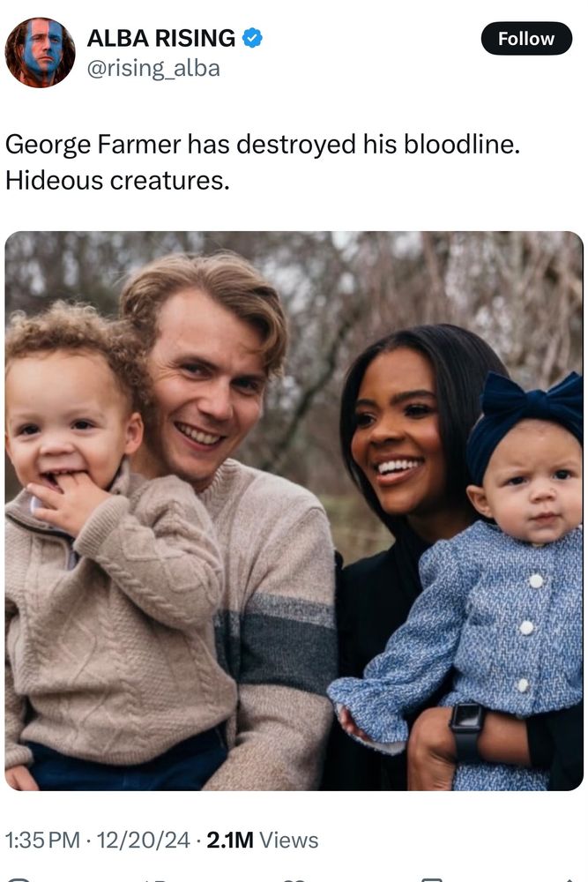Screen dimensions: 588x882
Task: Tap the share icon at bottom right edge
Action: (x=572, y=879)
